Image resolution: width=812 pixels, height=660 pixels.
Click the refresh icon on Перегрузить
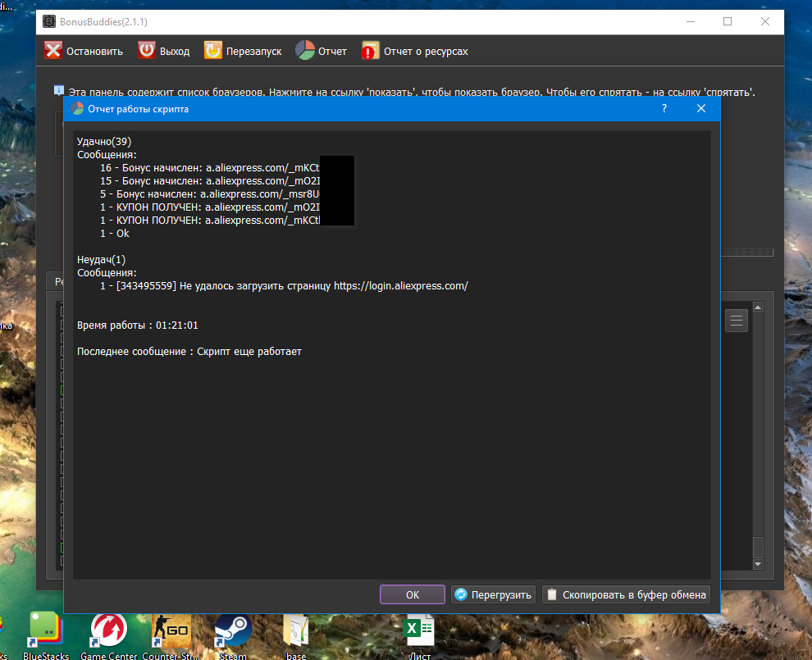click(x=461, y=594)
